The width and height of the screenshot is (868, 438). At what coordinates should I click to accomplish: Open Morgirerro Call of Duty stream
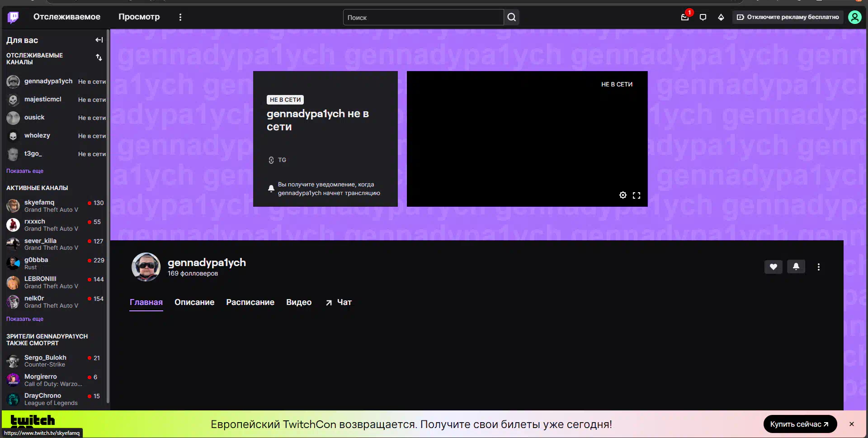pyautogui.click(x=56, y=380)
